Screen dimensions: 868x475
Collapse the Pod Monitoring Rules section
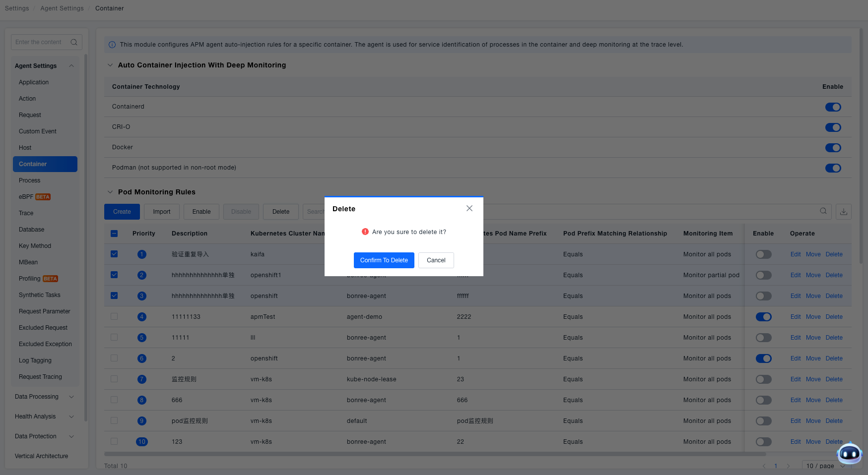pos(110,192)
